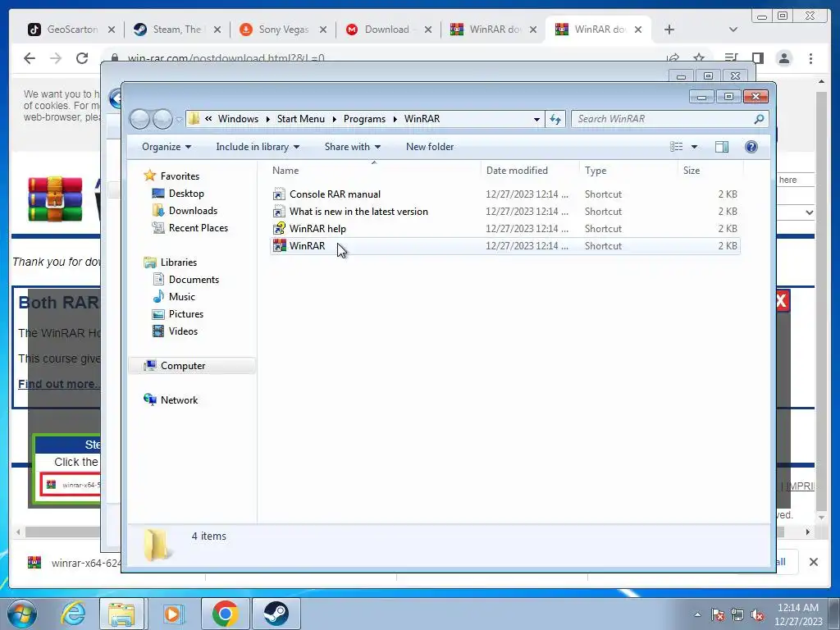
Task: Expand the address bar history dropdown arrow
Action: point(536,119)
